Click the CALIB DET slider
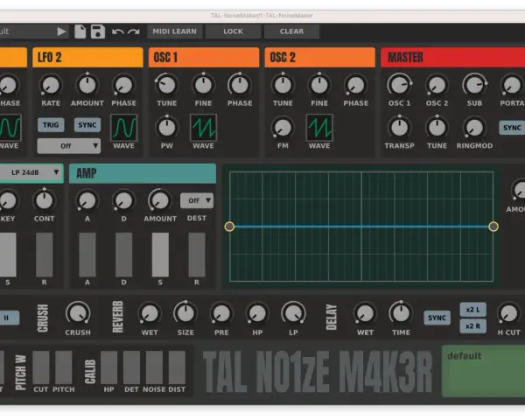Image resolution: width=525 pixels, height=420 pixels. [131, 367]
